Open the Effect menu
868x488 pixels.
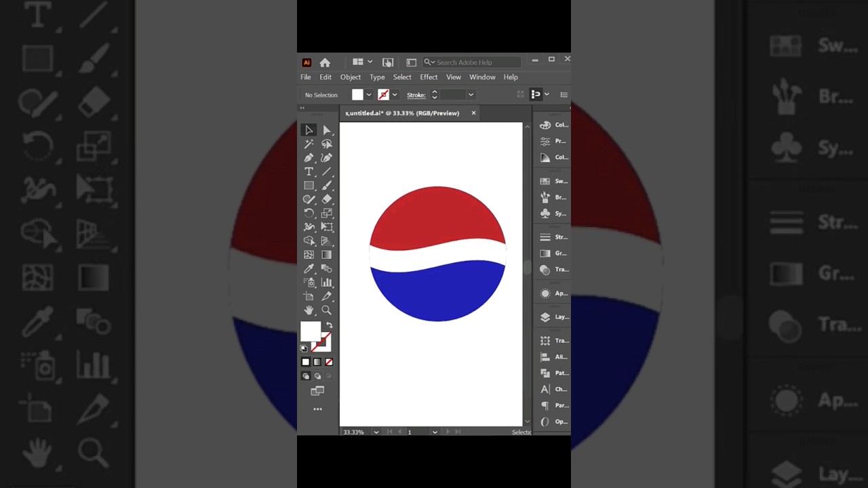click(429, 77)
